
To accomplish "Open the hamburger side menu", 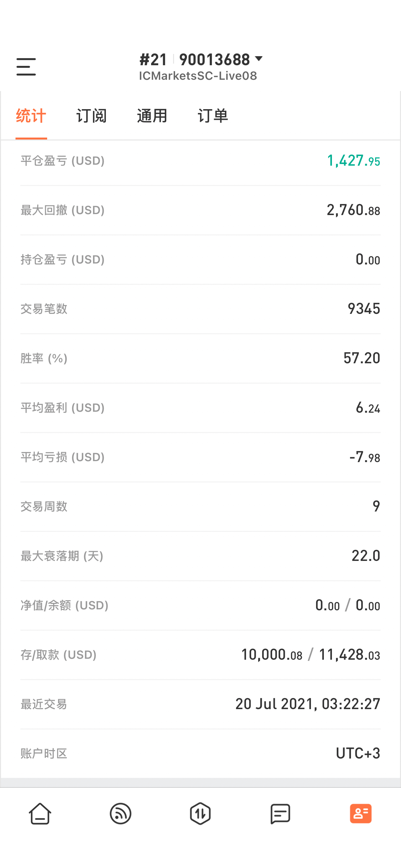I will coord(26,67).
